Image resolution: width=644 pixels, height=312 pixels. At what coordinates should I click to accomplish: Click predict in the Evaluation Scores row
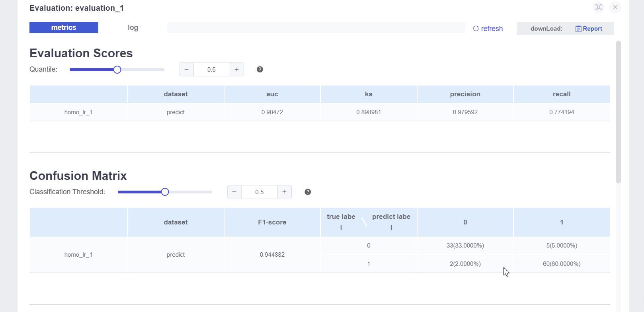click(x=176, y=112)
